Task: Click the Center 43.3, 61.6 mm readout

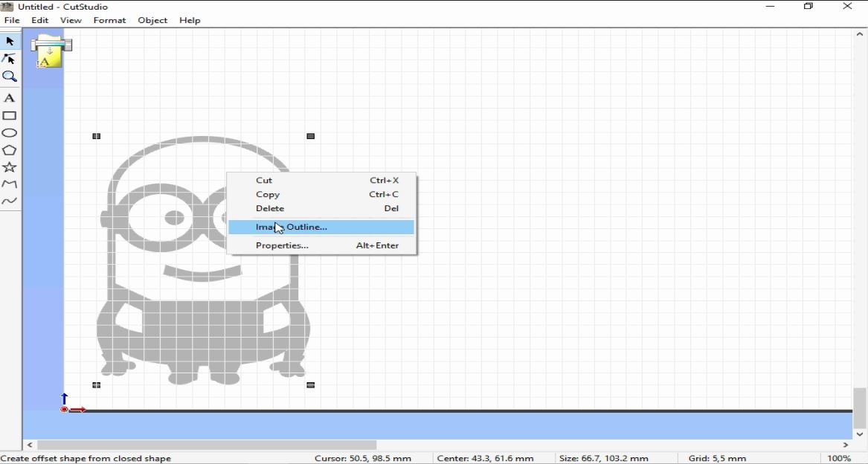Action: click(485, 459)
